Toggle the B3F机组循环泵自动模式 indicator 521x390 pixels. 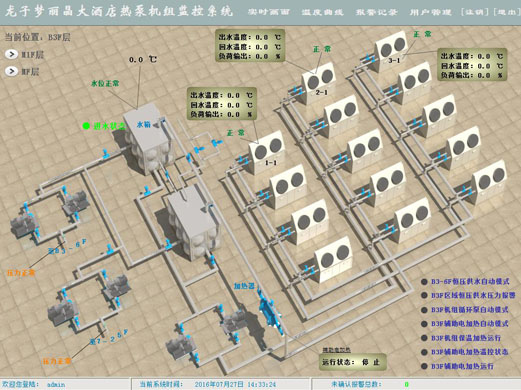[424, 310]
